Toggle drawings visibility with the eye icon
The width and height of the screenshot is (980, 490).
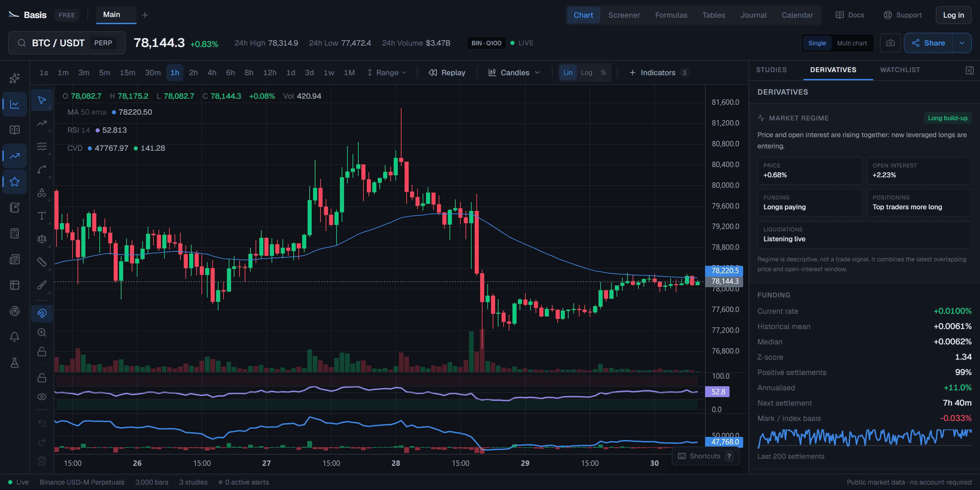point(42,397)
